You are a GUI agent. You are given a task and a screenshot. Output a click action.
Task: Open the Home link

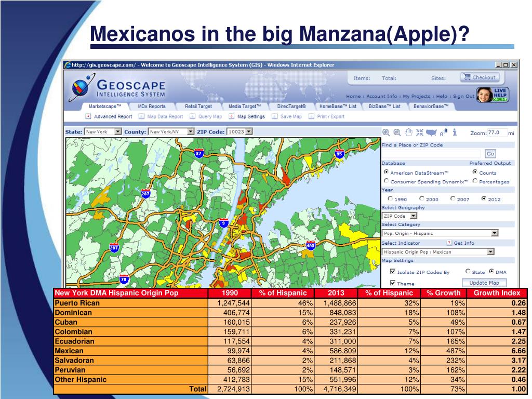click(353, 96)
